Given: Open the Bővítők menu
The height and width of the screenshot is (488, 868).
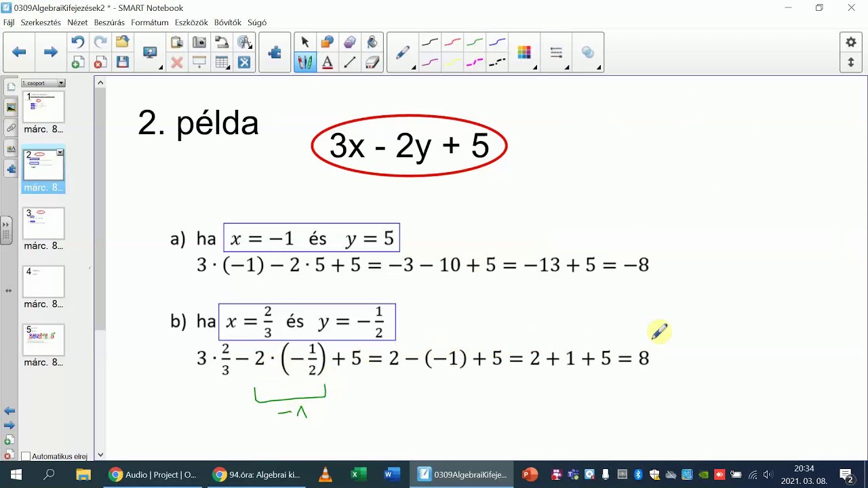Looking at the screenshot, I should (x=228, y=22).
